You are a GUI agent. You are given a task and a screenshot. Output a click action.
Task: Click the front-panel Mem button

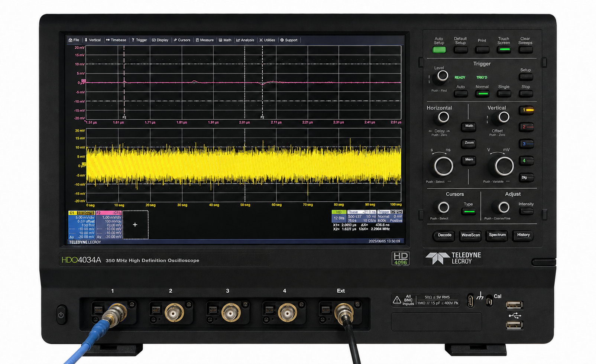coord(469,160)
